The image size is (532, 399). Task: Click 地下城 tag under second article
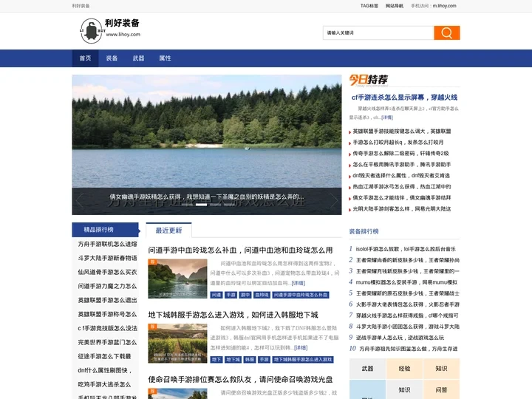[233, 360]
